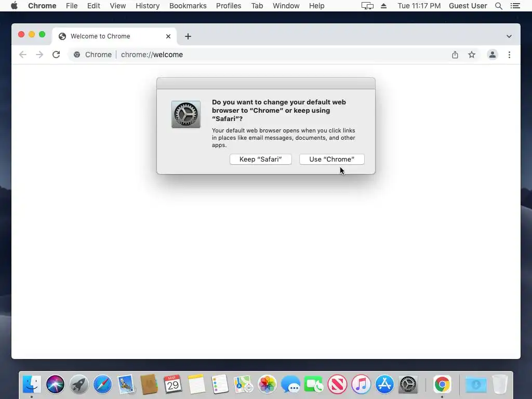Close the Welcome to Chrome tab
Viewport: 532px width, 399px height.
pos(168,36)
